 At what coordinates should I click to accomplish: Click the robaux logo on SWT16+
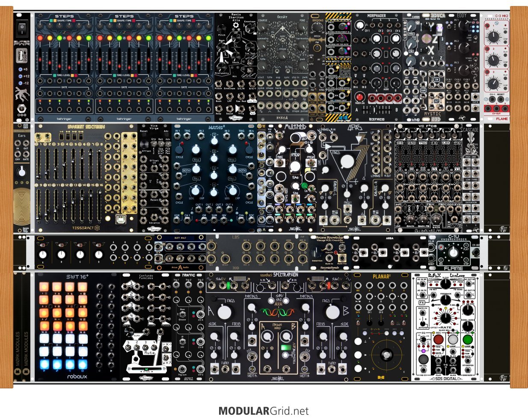(x=77, y=376)
